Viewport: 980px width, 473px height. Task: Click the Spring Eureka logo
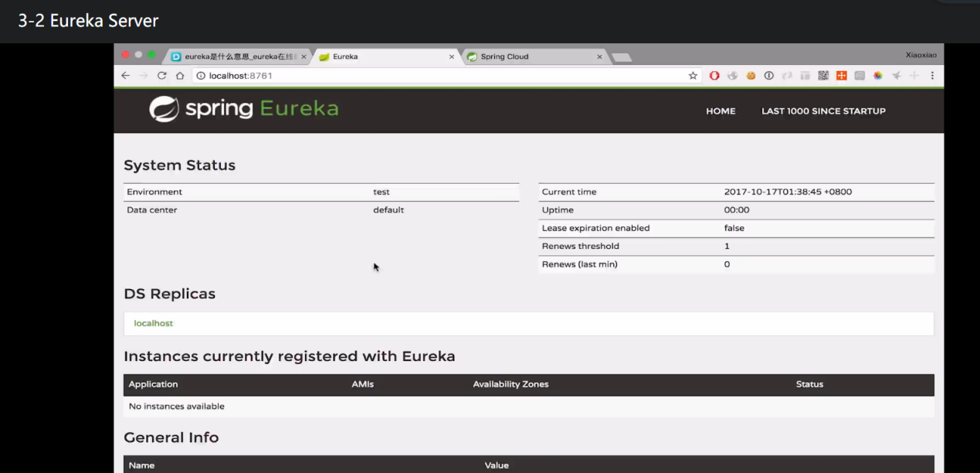click(x=244, y=109)
